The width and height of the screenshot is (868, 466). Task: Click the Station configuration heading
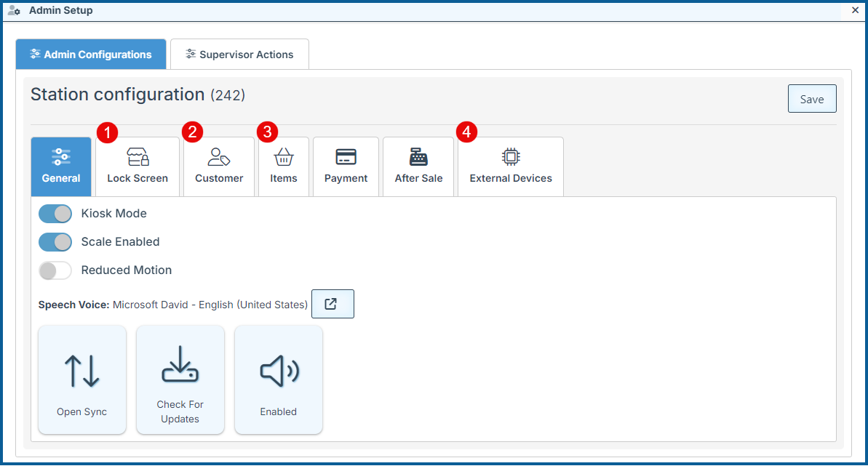coord(118,95)
